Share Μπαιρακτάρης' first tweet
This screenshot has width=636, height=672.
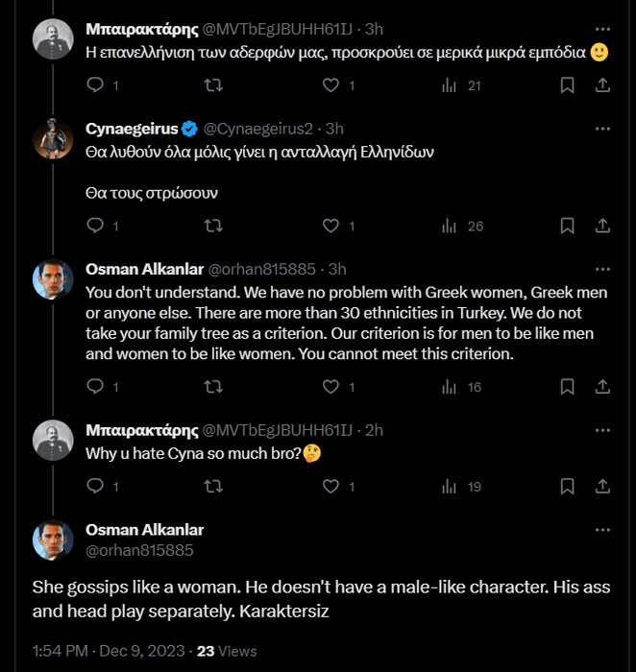(602, 85)
